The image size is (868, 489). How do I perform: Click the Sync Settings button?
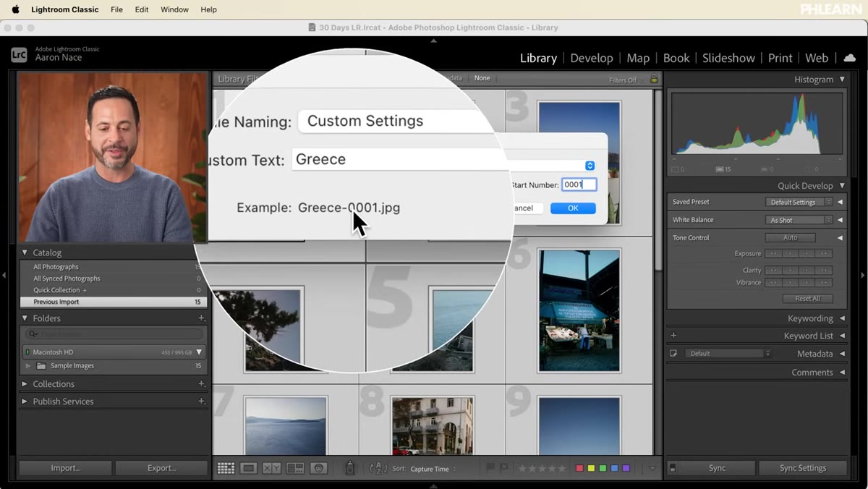point(803,468)
